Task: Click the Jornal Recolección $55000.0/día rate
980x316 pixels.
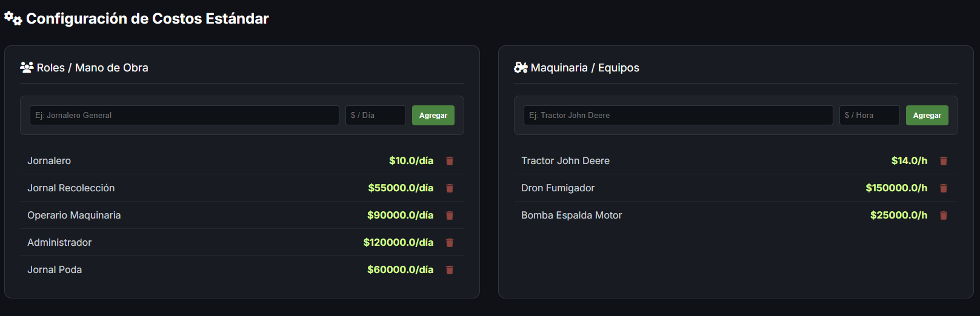Action: [x=401, y=188]
